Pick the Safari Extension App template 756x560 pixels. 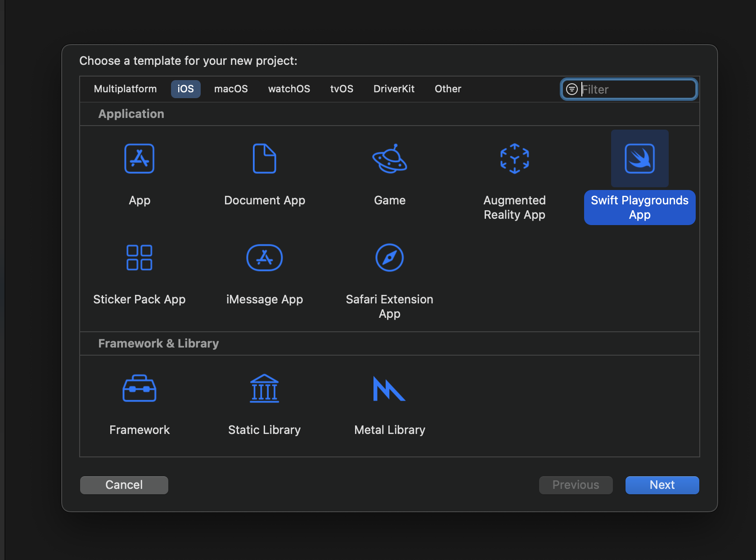point(389,258)
